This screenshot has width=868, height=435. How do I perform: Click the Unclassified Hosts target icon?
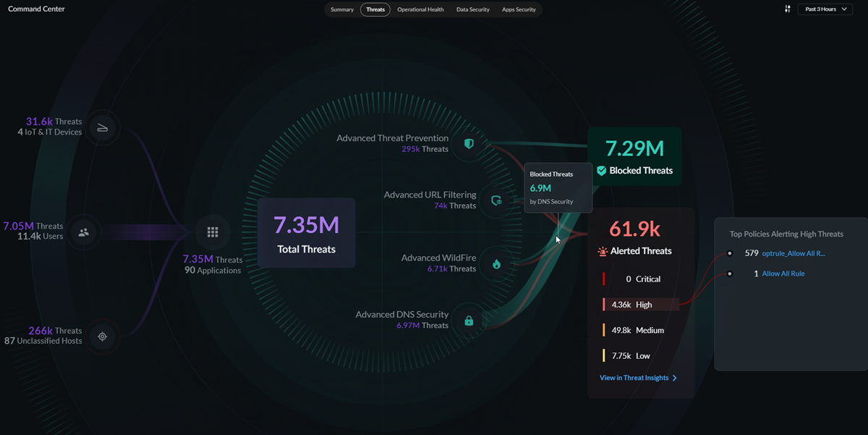tap(103, 337)
